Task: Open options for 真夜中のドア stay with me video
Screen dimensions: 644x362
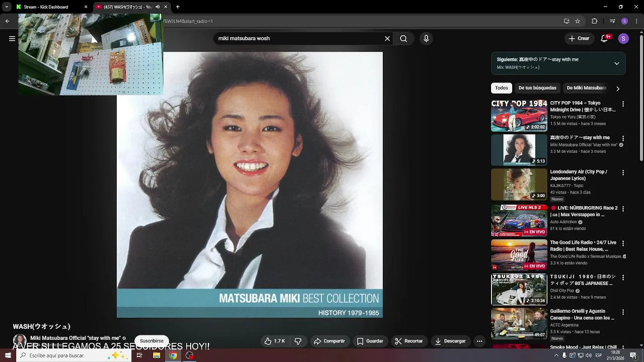Action: click(x=623, y=138)
